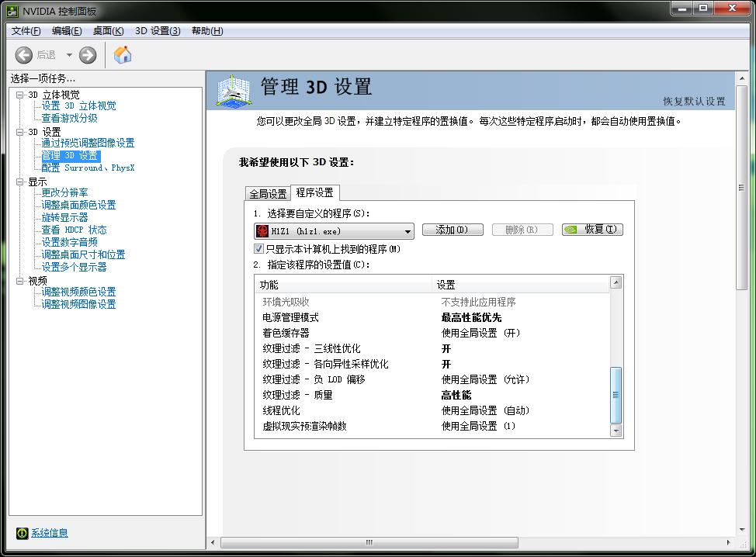The width and height of the screenshot is (756, 557).
Task: Click the Back arrow icon in toolbar
Action: point(24,55)
